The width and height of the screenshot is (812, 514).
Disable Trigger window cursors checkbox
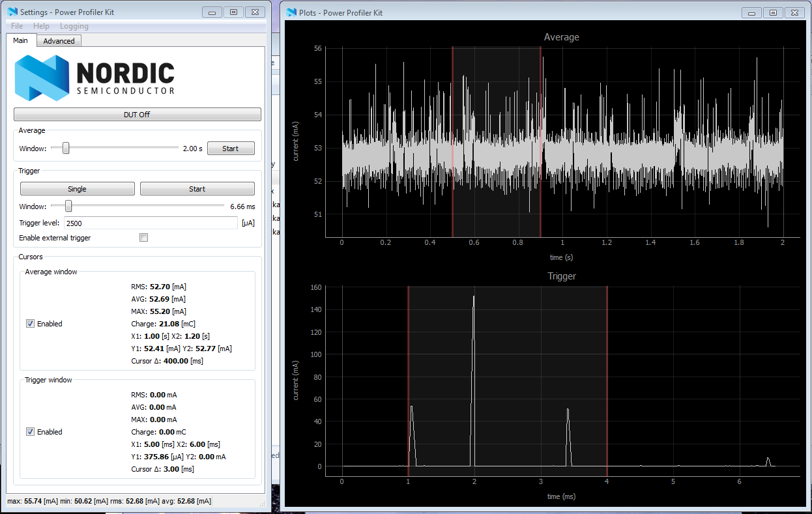click(x=30, y=432)
